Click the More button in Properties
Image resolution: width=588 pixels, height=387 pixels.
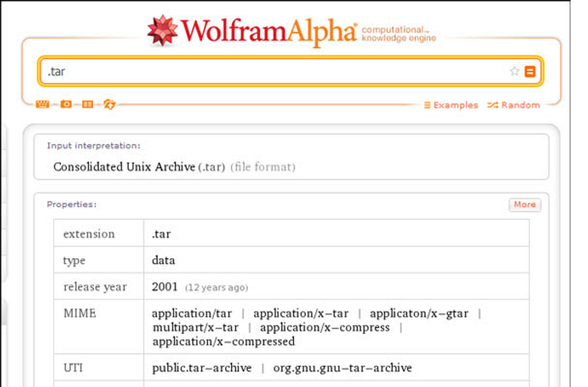tap(525, 205)
